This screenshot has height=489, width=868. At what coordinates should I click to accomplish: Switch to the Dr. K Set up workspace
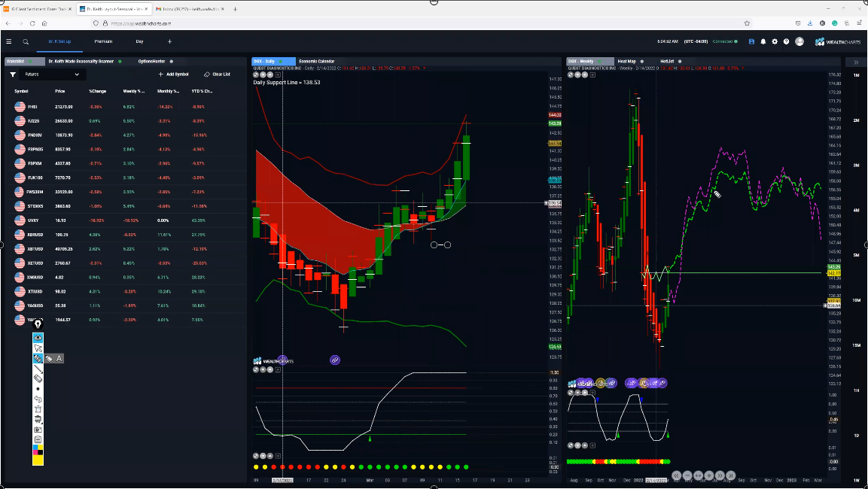[x=59, y=41]
